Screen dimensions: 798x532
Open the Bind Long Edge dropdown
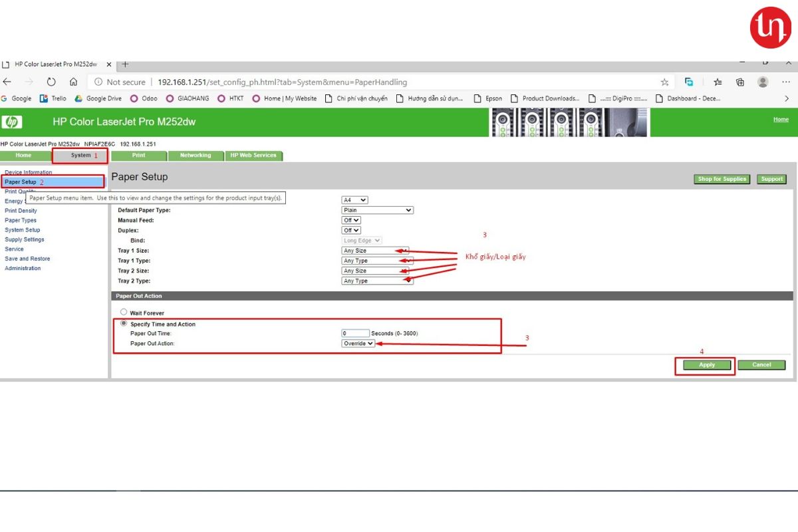[362, 240]
